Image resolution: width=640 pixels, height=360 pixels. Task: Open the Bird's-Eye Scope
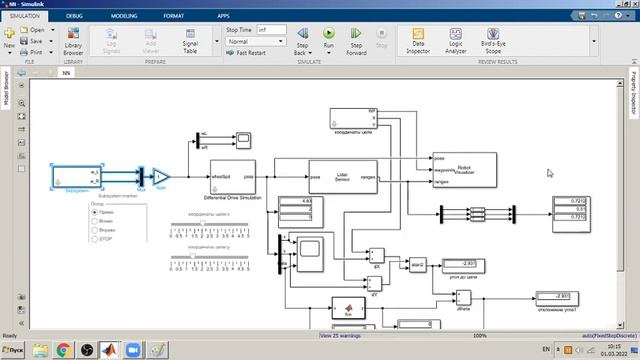(x=493, y=41)
